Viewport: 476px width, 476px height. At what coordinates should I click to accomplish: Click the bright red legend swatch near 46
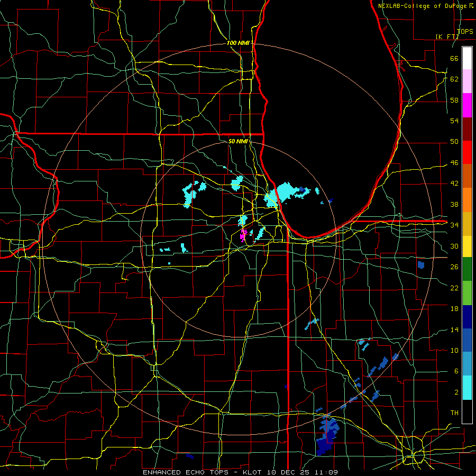467,152
